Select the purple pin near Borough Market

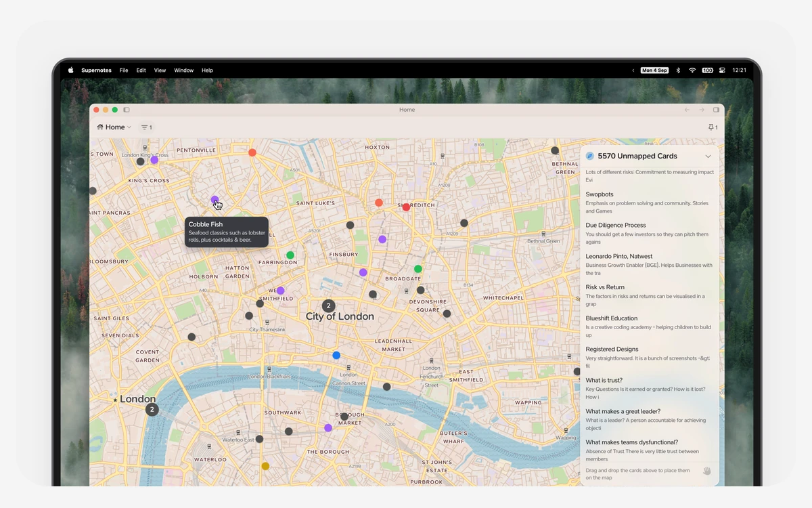click(x=328, y=428)
